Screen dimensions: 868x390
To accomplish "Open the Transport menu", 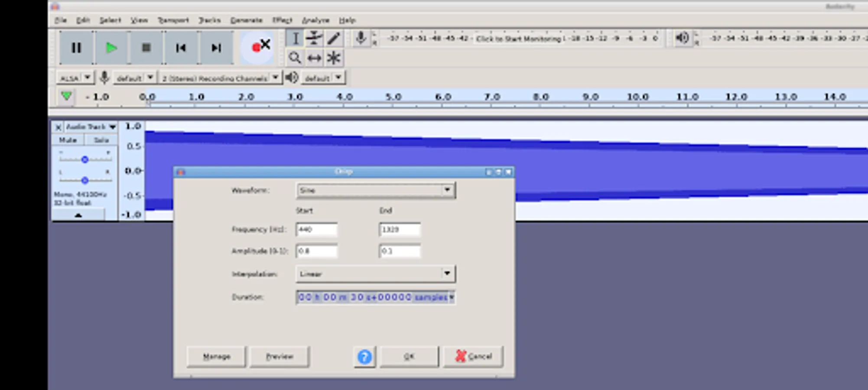I will pyautogui.click(x=173, y=20).
